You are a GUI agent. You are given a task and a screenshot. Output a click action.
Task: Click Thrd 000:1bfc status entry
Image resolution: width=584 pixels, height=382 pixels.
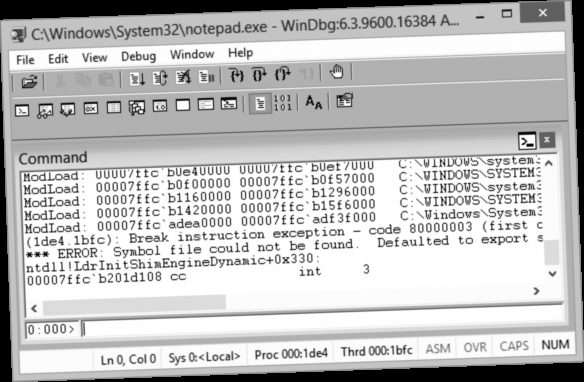tap(377, 351)
